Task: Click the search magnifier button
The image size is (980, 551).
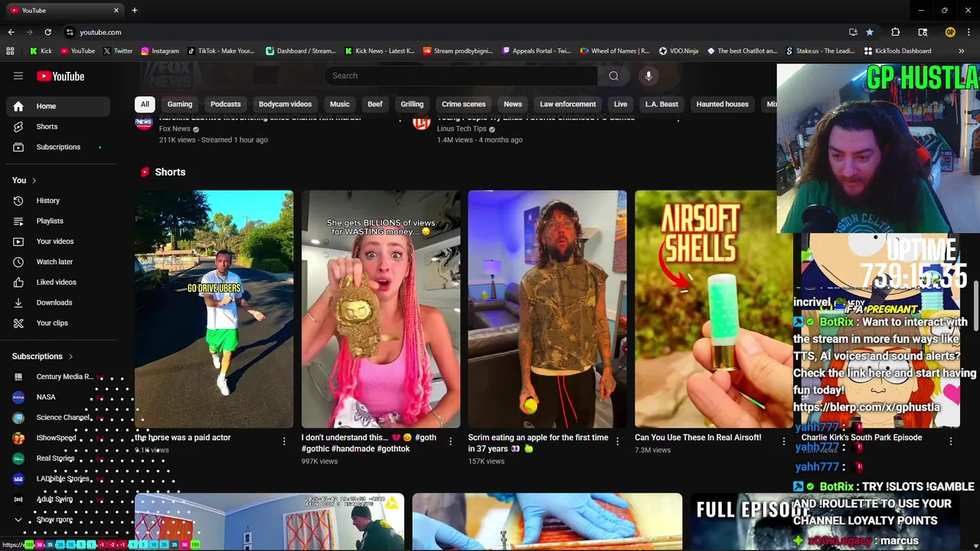Action: click(x=613, y=76)
